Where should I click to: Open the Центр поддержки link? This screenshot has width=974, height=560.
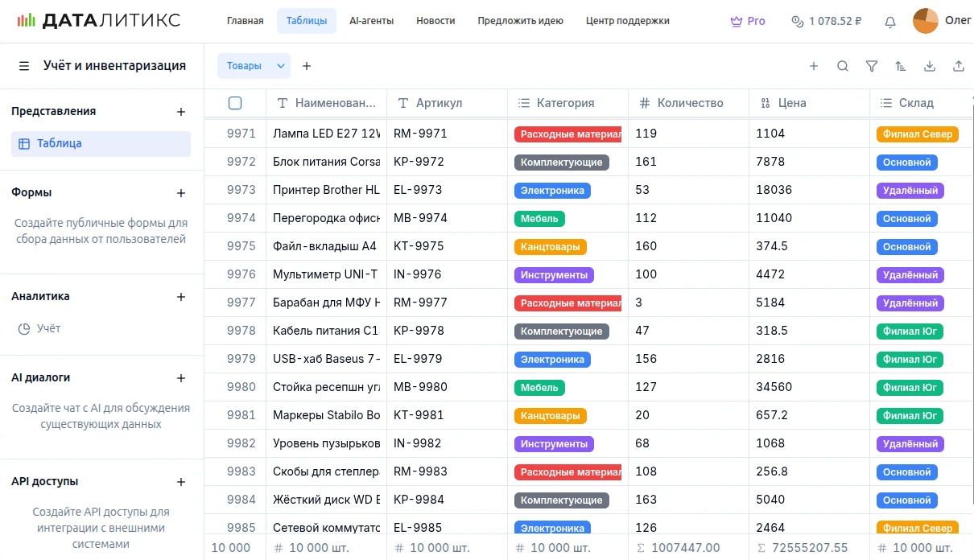[x=627, y=21]
